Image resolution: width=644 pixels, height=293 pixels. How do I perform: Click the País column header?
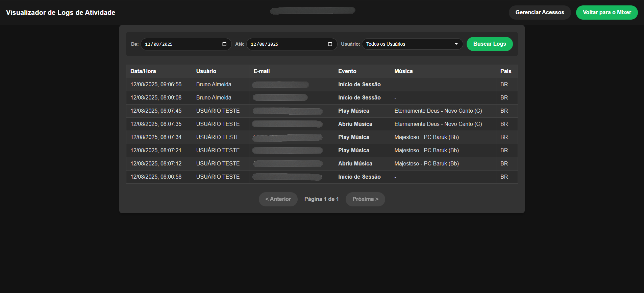coord(505,71)
